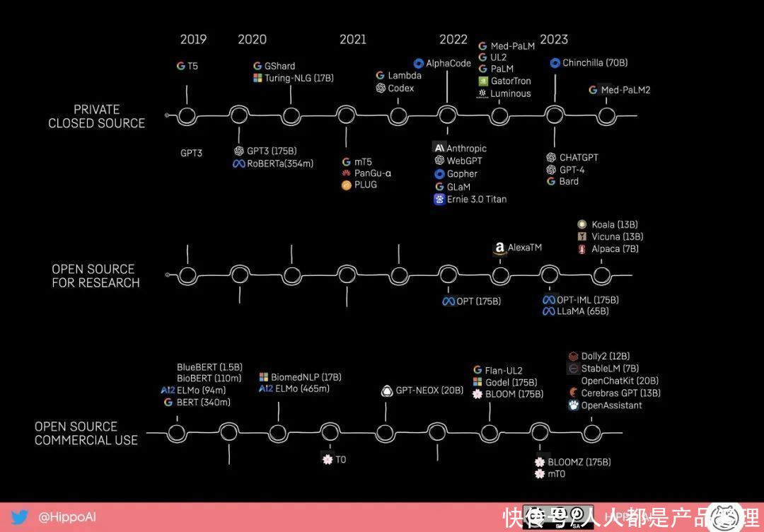Select the OpenAI logo beside CHATGPT
The height and width of the screenshot is (532, 764).
pyautogui.click(x=552, y=157)
